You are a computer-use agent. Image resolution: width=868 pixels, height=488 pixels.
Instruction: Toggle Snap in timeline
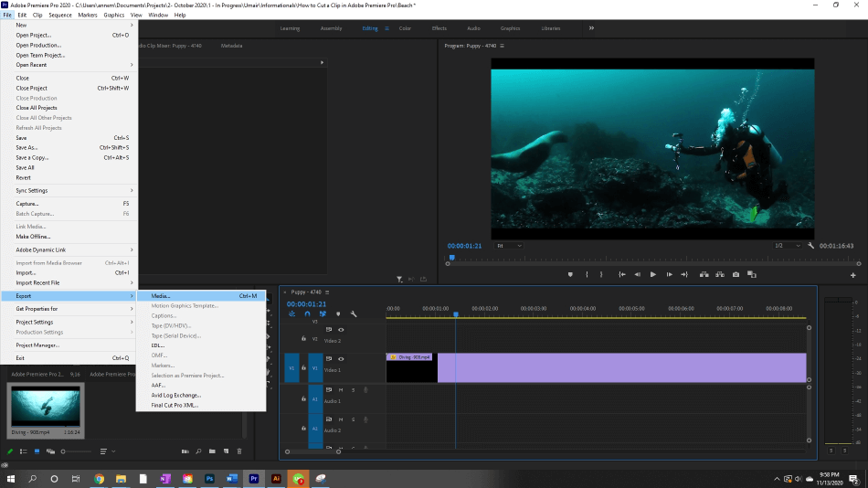(307, 314)
